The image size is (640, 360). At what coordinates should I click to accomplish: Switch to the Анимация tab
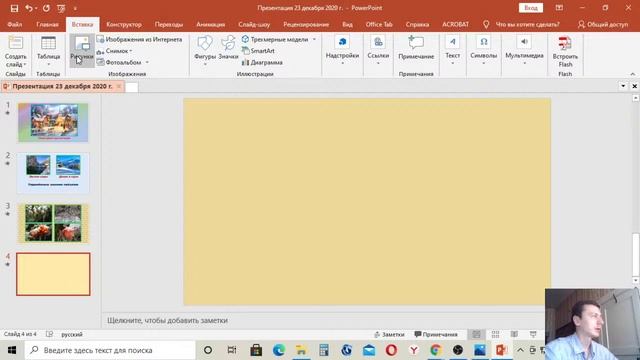click(x=210, y=24)
